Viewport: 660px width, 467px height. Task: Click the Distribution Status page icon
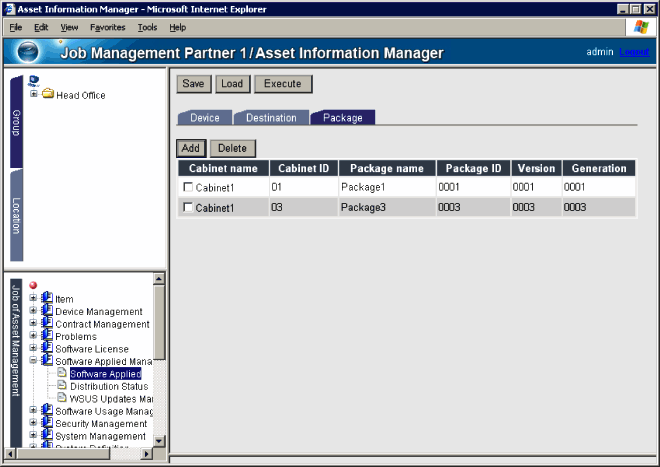coord(62,386)
